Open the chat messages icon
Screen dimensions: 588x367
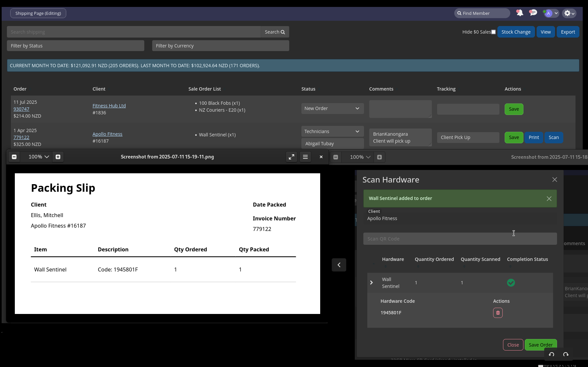533,13
